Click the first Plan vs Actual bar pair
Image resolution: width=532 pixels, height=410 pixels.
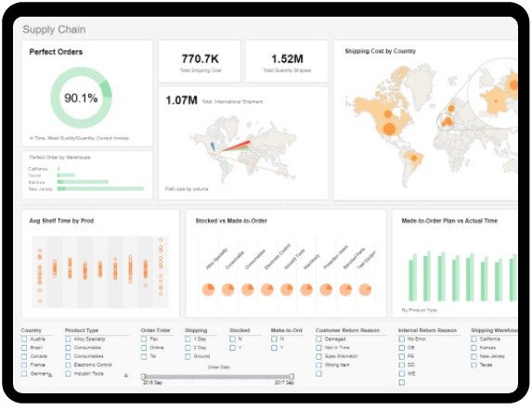coord(413,277)
